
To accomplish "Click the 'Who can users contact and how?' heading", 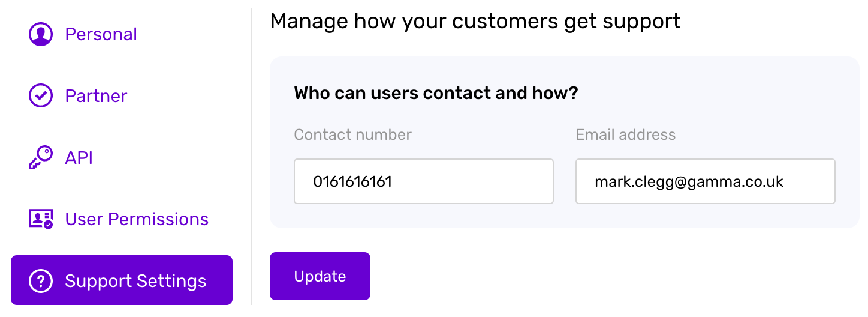I will pos(436,94).
